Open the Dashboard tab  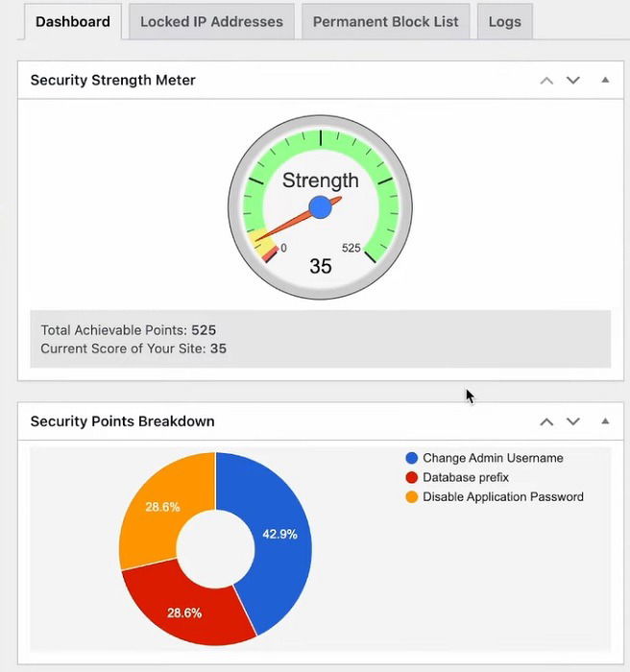pos(73,21)
